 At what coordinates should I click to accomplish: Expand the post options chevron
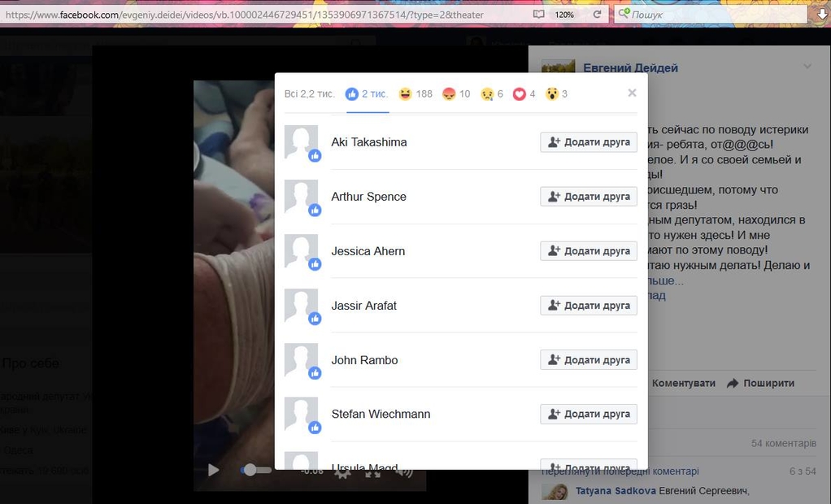tap(807, 67)
